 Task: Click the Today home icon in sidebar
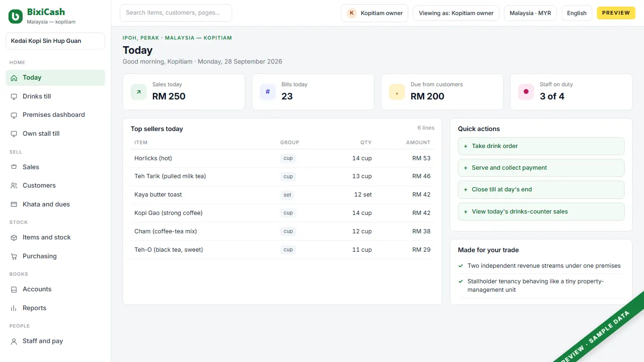(14, 78)
